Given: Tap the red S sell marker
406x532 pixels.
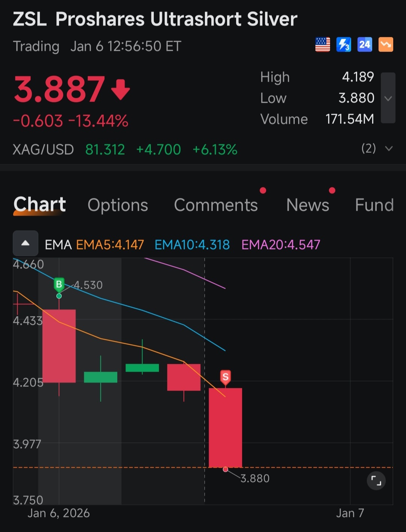Looking at the screenshot, I should click(226, 377).
